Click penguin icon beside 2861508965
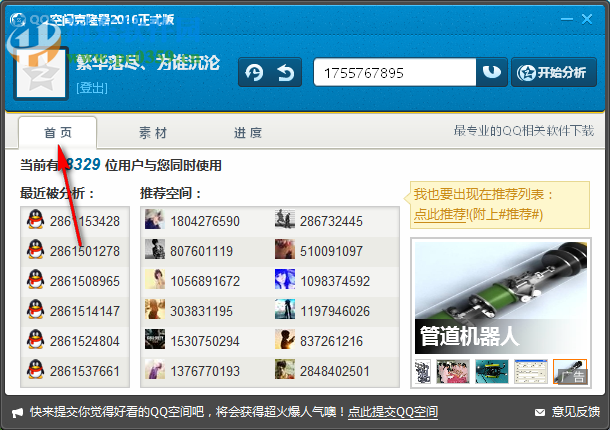This screenshot has width=610, height=430. [x=35, y=279]
